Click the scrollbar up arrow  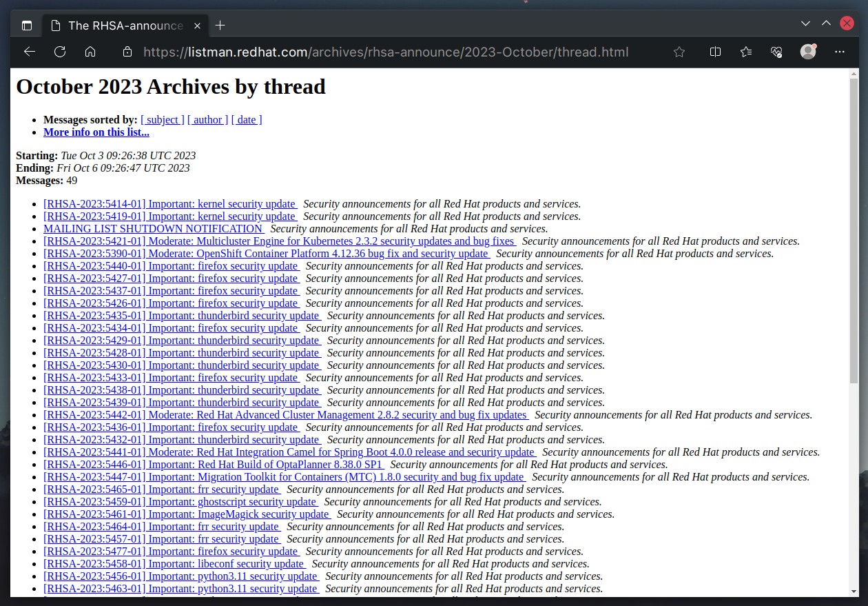[x=854, y=73]
